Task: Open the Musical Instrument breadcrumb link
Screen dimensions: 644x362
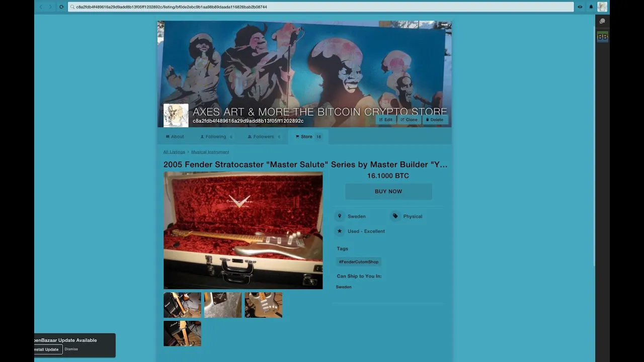Action: (x=210, y=152)
